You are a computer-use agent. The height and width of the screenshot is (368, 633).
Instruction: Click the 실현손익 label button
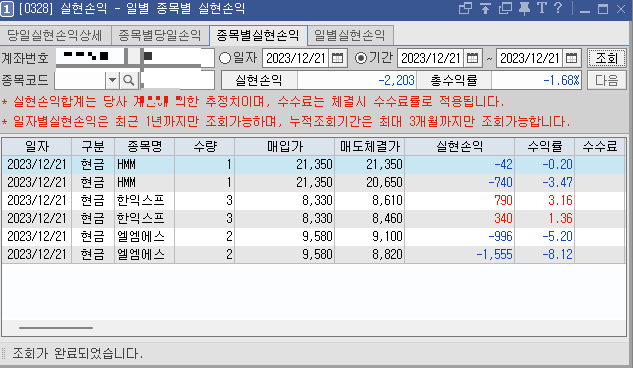(259, 80)
